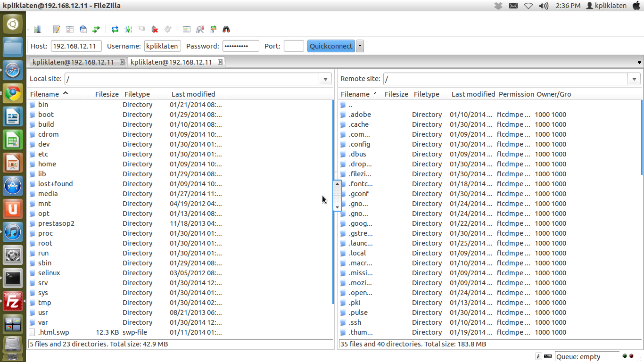Toggle the message log display
This screenshot has width=644, height=362.
click(x=57, y=29)
